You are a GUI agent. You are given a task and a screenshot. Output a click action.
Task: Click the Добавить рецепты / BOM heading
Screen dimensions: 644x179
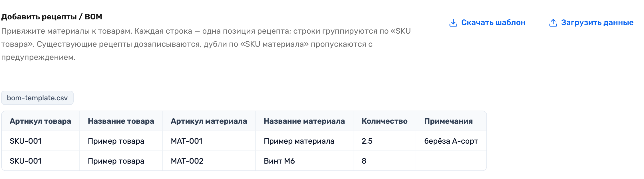tap(52, 17)
